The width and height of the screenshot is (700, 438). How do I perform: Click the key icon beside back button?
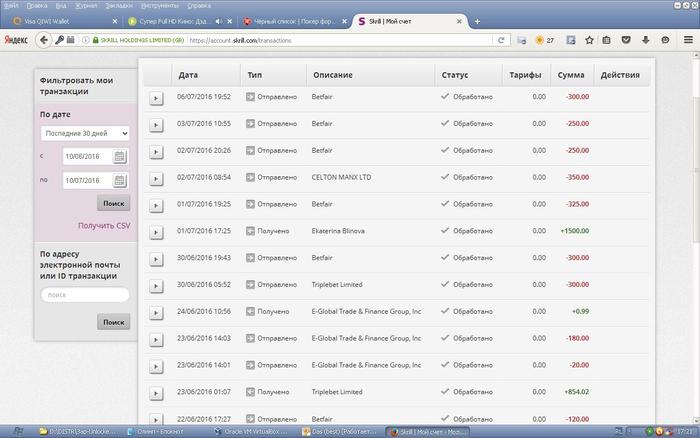click(x=59, y=40)
